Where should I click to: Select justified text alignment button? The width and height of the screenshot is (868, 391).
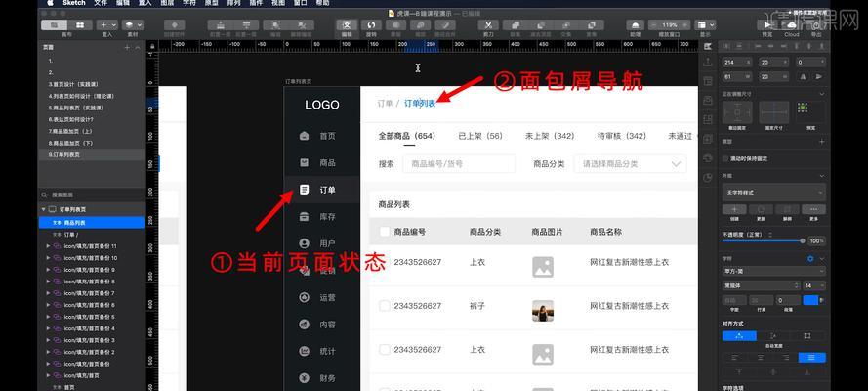(x=811, y=357)
